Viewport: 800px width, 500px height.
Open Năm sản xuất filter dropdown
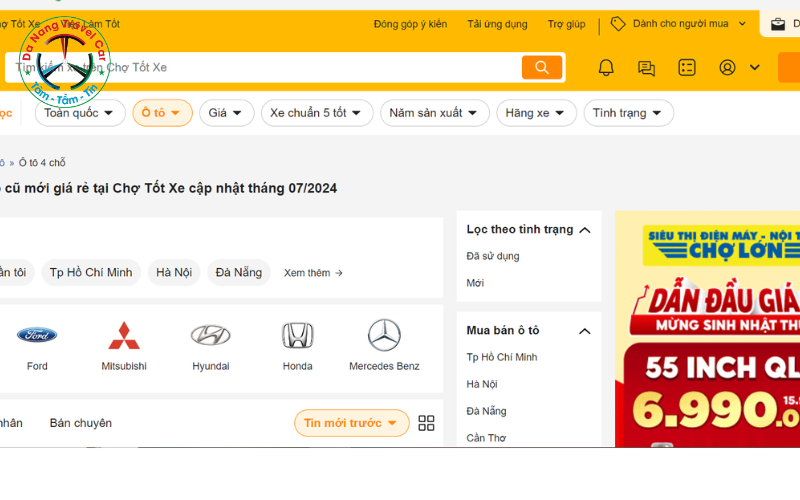coord(435,113)
